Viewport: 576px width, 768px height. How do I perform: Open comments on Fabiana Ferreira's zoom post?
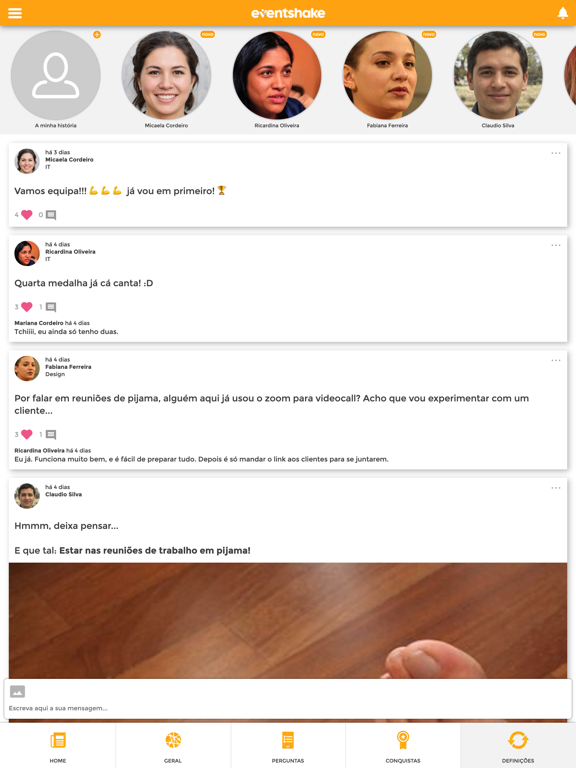click(51, 434)
